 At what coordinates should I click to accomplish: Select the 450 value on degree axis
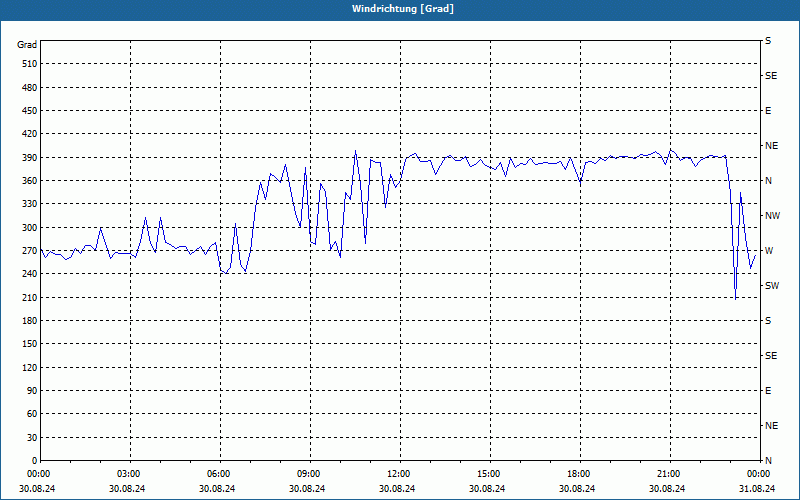tap(30, 111)
